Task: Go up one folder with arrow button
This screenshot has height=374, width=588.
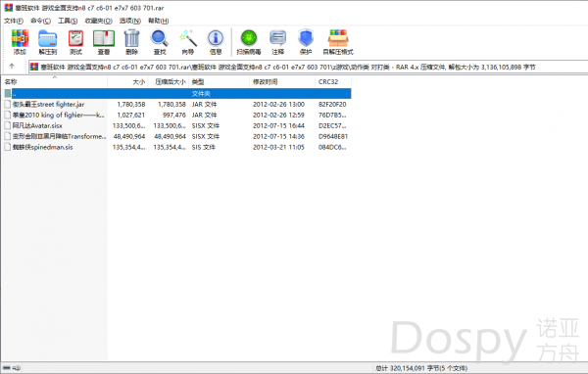Action: [12, 67]
